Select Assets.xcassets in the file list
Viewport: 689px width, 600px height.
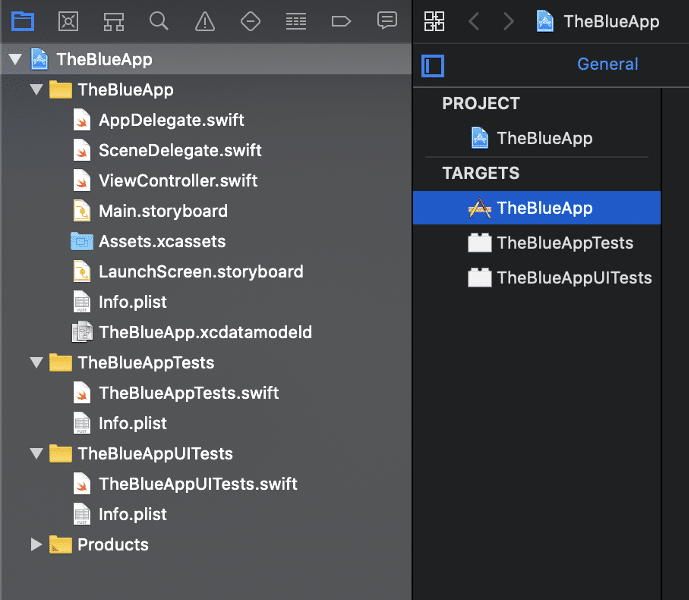pos(162,241)
